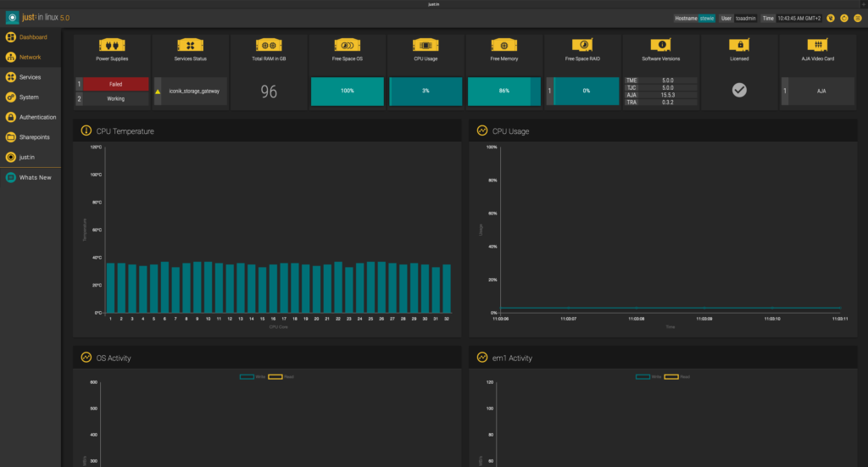Click the Total RAM value 96
The width and height of the screenshot is (868, 467).
point(269,92)
